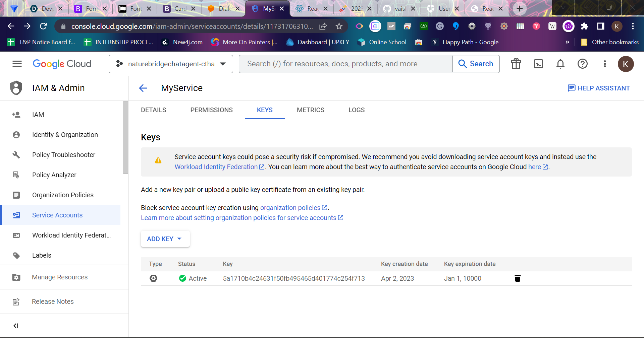Focus the resources search field

(x=345, y=64)
